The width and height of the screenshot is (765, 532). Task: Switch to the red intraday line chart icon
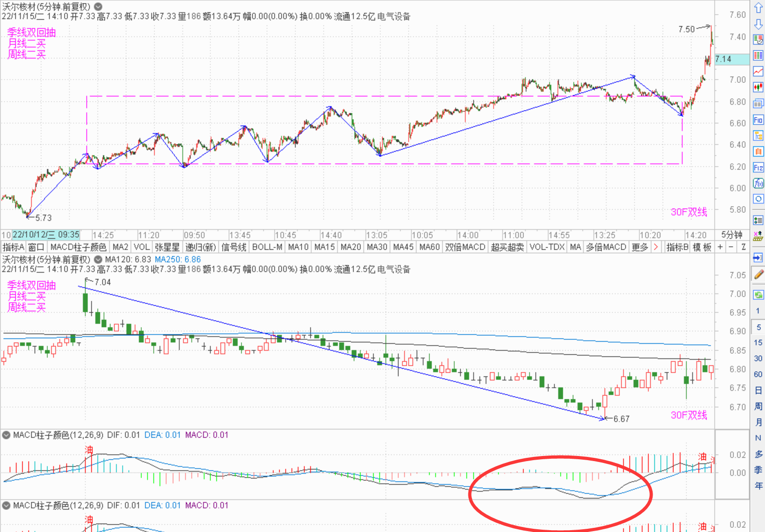click(x=758, y=71)
